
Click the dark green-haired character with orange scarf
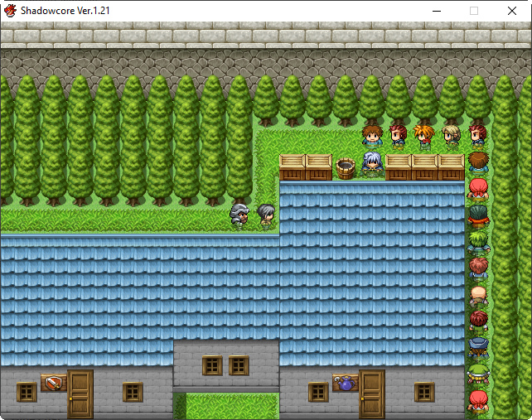tap(478, 215)
